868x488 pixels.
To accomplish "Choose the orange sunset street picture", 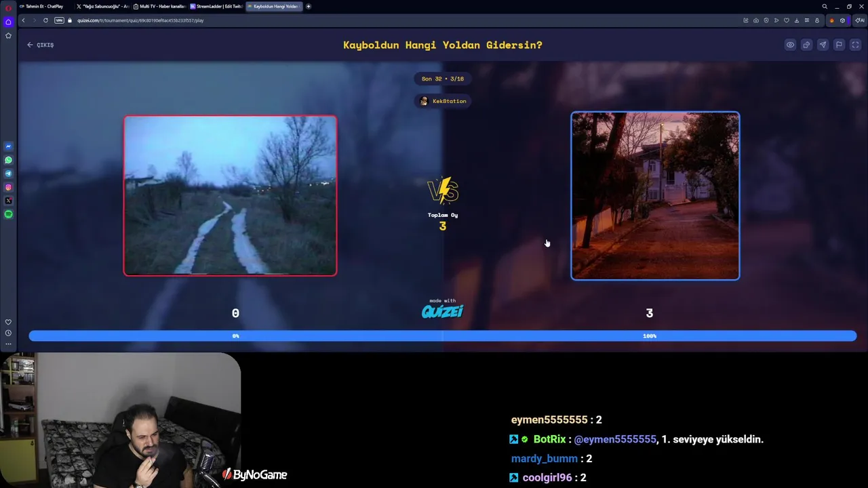I will 655,196.
